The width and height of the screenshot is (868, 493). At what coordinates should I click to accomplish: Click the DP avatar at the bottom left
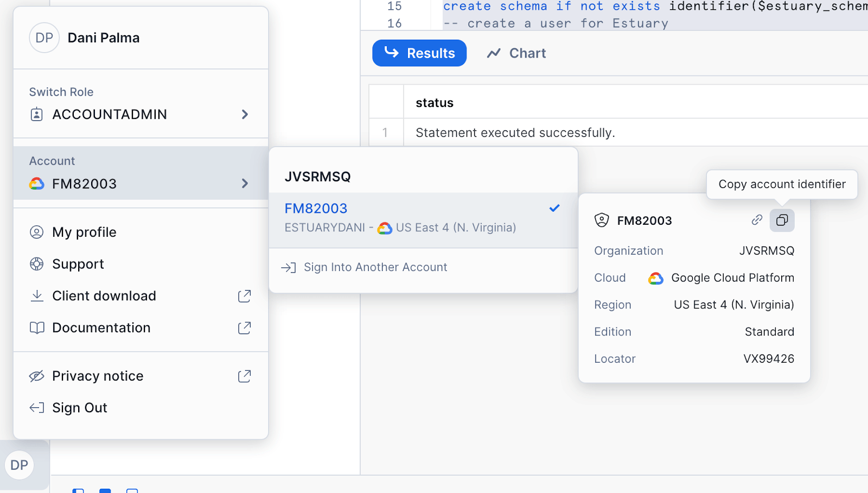pos(20,465)
